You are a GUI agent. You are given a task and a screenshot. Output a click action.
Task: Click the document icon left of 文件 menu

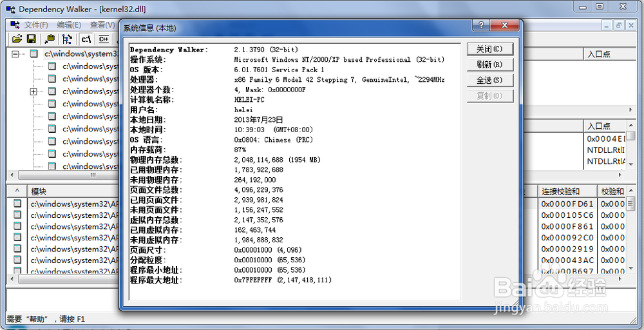(15, 25)
